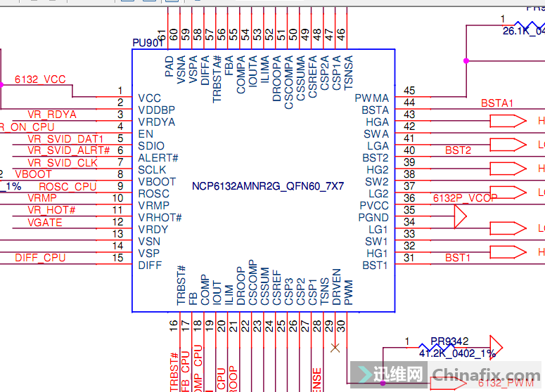Click the SCLK pin name

point(152,170)
